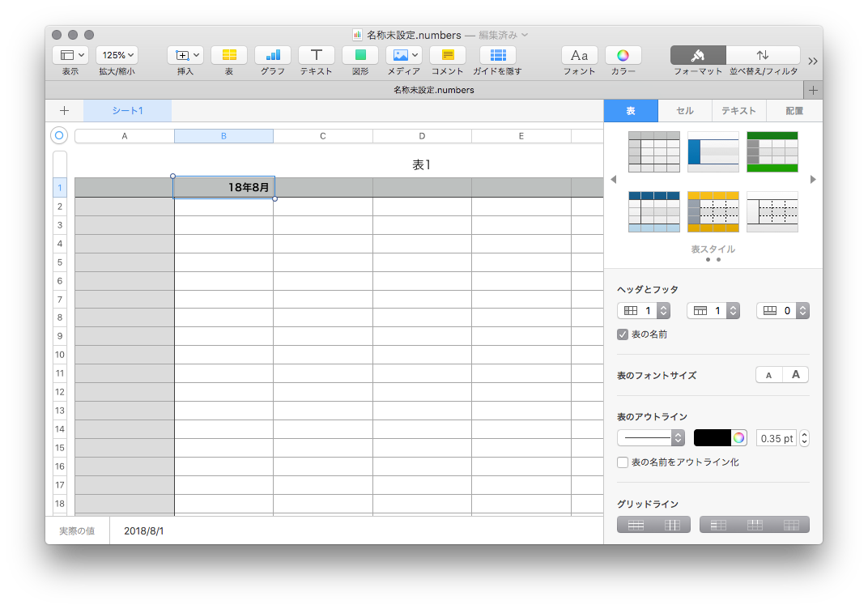Select the シート1 sheet tab
The image size is (868, 609).
[x=127, y=111]
